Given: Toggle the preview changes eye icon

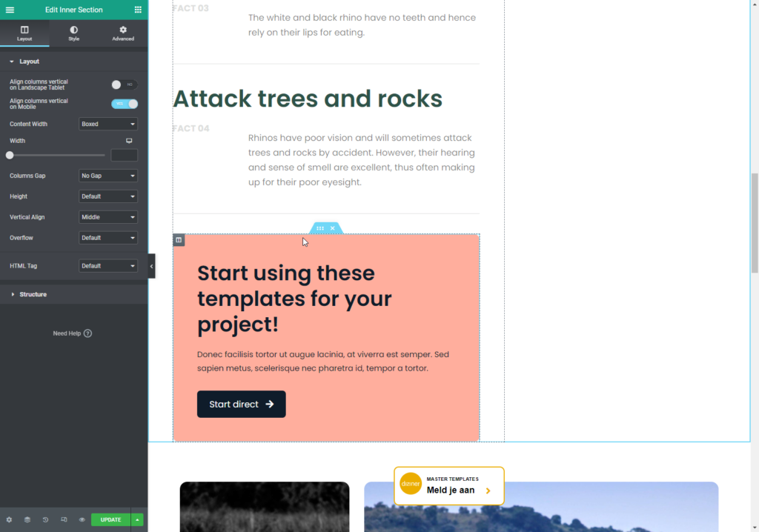Looking at the screenshot, I should (x=82, y=519).
